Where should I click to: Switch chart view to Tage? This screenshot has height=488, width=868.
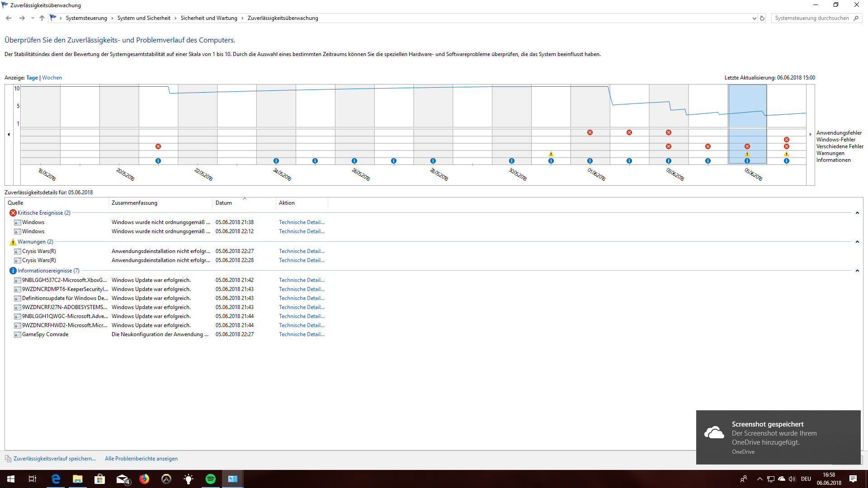click(x=32, y=78)
